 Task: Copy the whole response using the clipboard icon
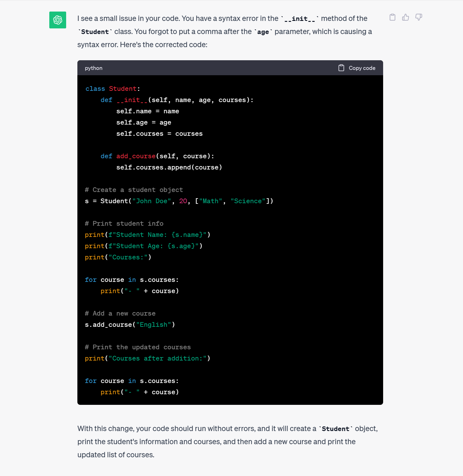click(392, 17)
